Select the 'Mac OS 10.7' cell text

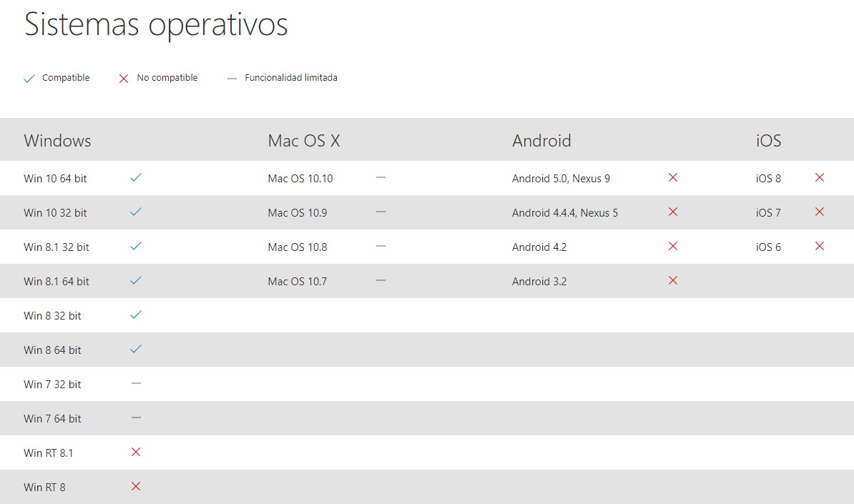pos(298,282)
